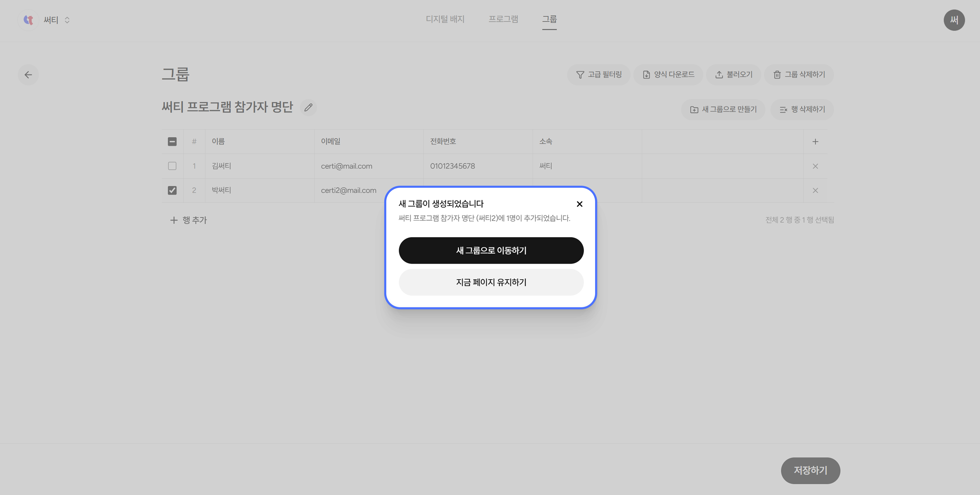
Task: Delete the 박써티 row with X icon
Action: (x=815, y=190)
